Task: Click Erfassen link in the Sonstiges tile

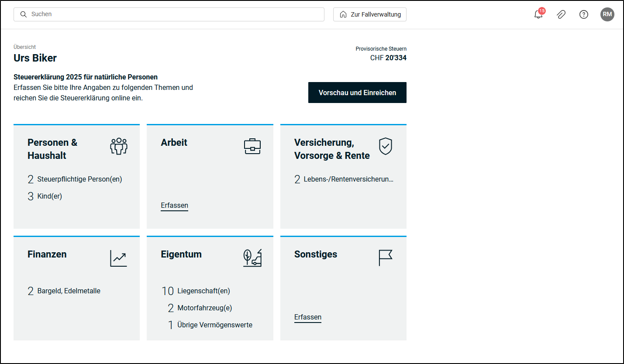Action: tap(307, 317)
